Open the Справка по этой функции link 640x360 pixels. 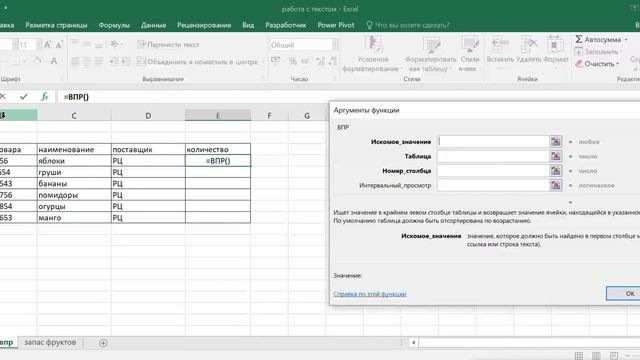click(x=370, y=294)
